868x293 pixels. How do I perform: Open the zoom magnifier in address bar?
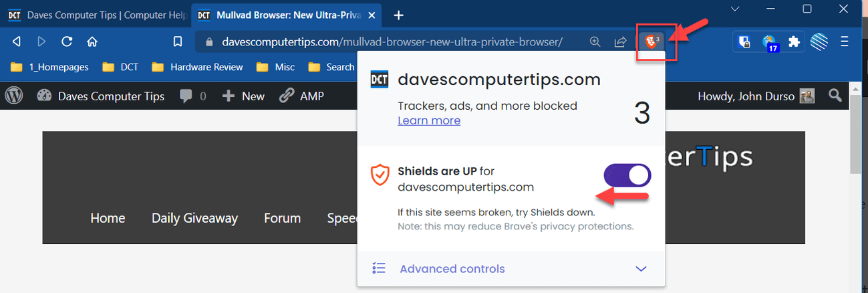tap(595, 41)
